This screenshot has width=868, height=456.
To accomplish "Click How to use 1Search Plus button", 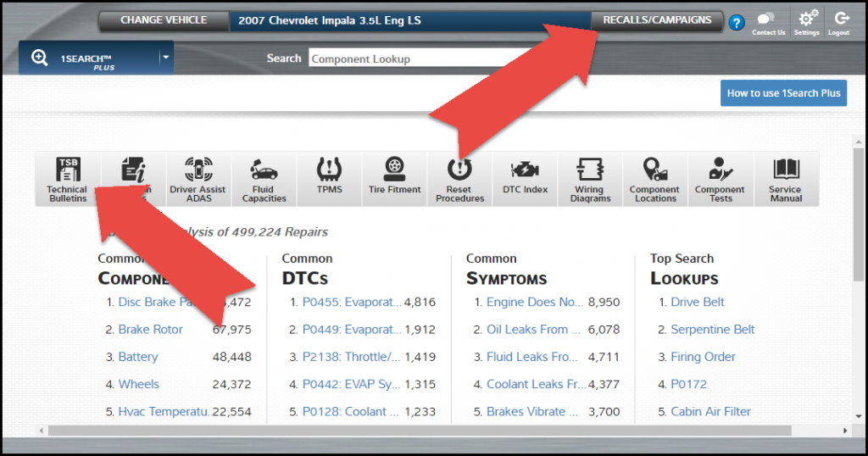I will pyautogui.click(x=783, y=93).
